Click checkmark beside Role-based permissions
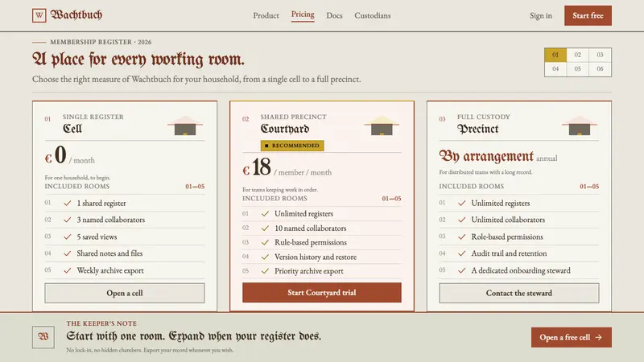 (x=461, y=237)
